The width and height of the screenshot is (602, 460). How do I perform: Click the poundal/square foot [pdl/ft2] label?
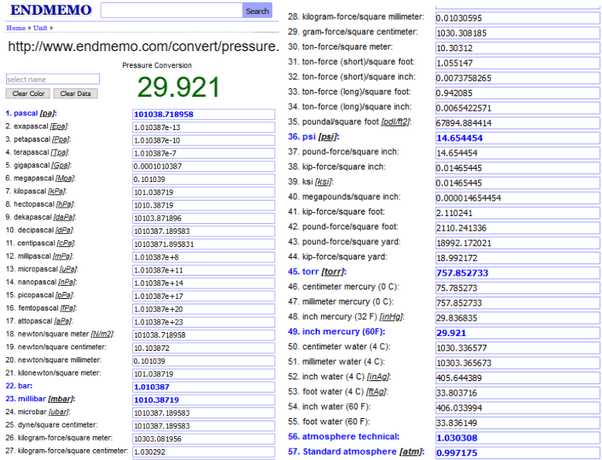(349, 122)
